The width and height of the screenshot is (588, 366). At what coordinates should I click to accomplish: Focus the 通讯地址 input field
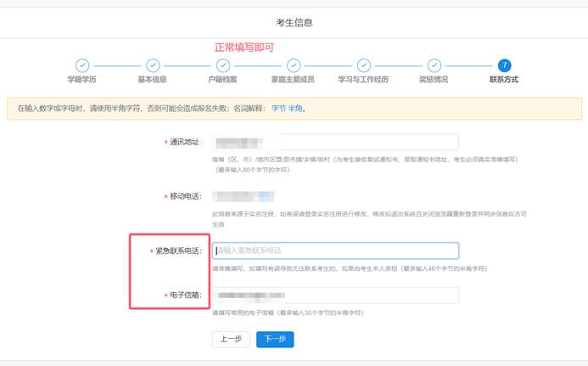tap(335, 143)
